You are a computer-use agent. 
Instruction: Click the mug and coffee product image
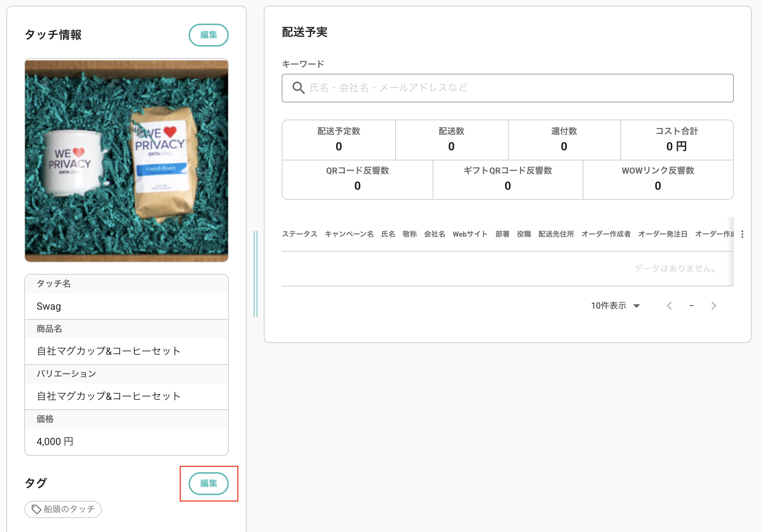[126, 160]
